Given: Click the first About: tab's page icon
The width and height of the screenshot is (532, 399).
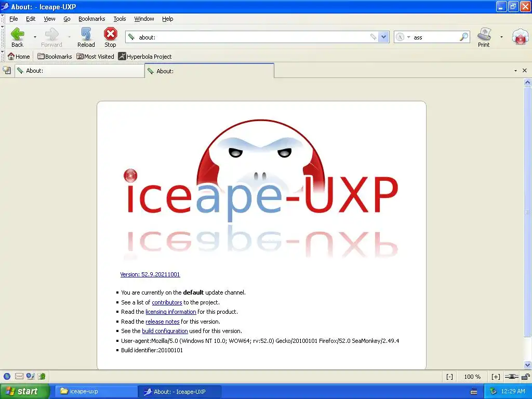Looking at the screenshot, I should (20, 71).
